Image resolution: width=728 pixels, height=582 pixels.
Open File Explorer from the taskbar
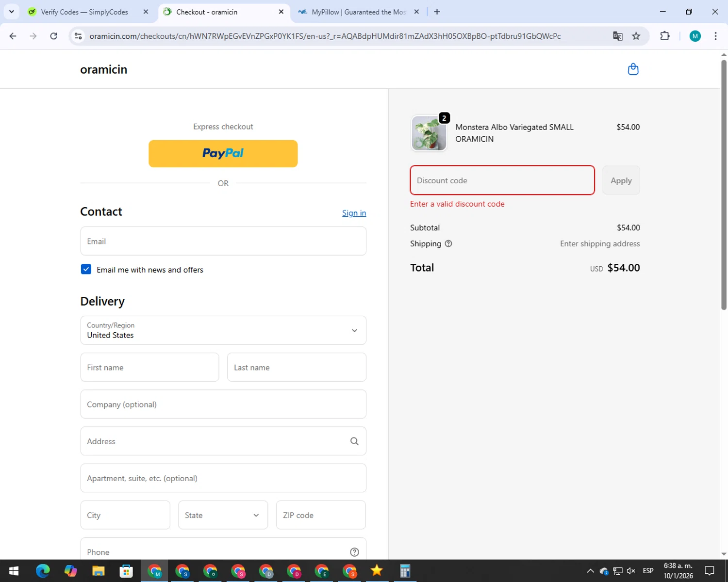pos(99,571)
